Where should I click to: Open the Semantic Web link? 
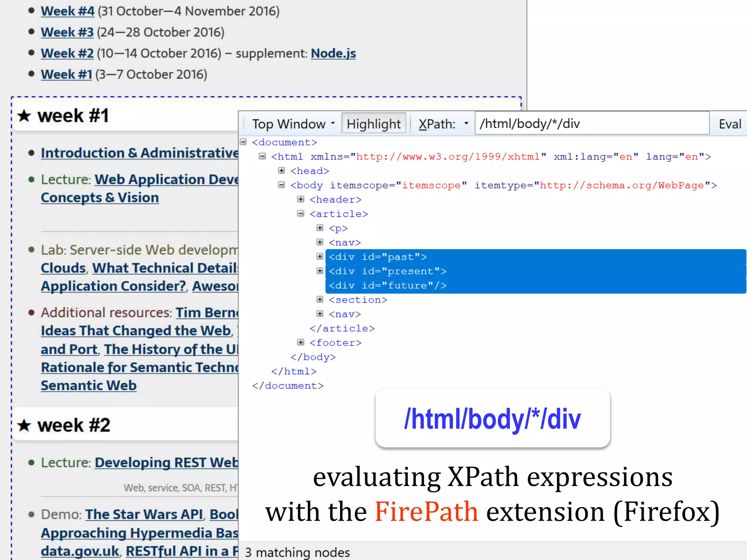click(89, 385)
